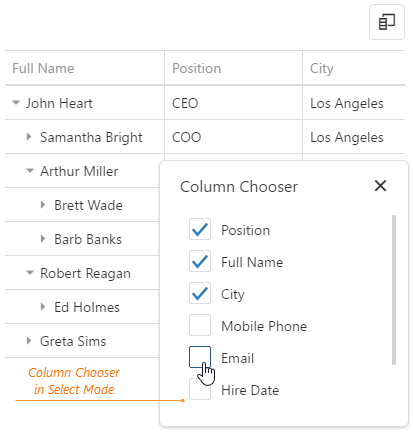Image resolution: width=413 pixels, height=432 pixels.
Task: Click the Arthur Miller name text
Action: click(x=79, y=171)
